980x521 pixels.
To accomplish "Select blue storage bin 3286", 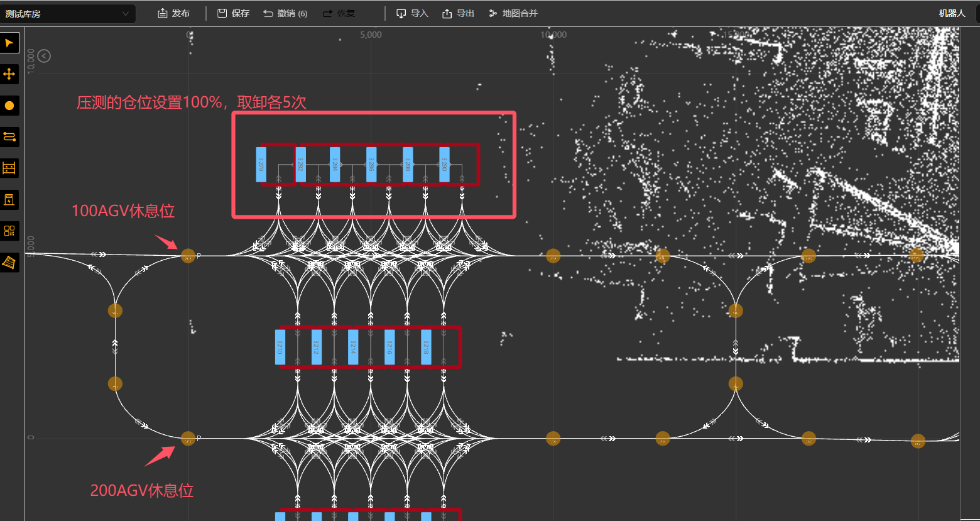I will coord(371,165).
